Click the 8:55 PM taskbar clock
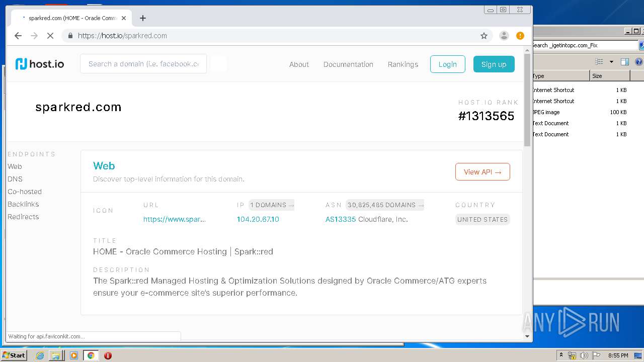This screenshot has width=644, height=362. tap(618, 355)
